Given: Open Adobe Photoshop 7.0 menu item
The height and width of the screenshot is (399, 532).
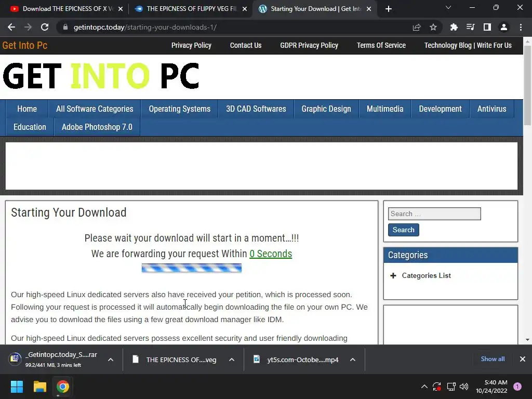Looking at the screenshot, I should pyautogui.click(x=97, y=127).
